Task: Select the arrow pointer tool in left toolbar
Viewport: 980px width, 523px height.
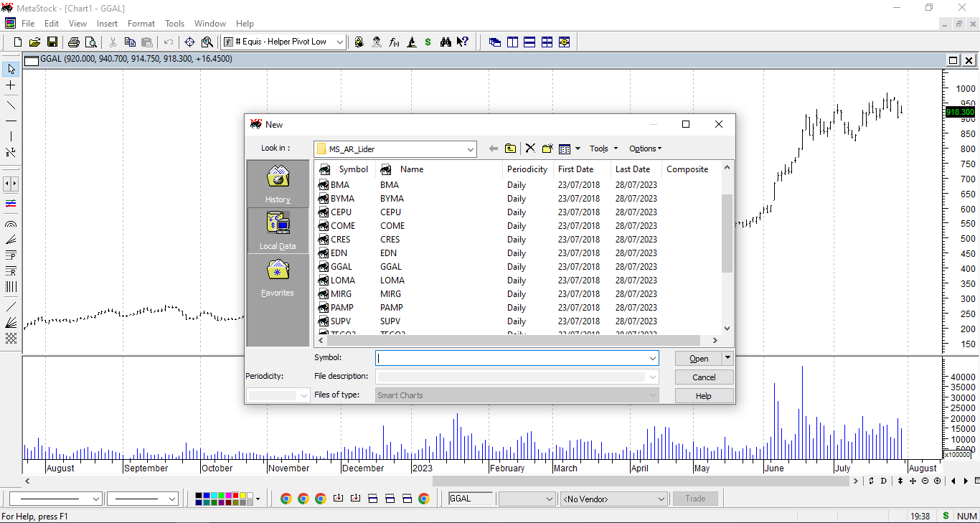Action: tap(11, 69)
